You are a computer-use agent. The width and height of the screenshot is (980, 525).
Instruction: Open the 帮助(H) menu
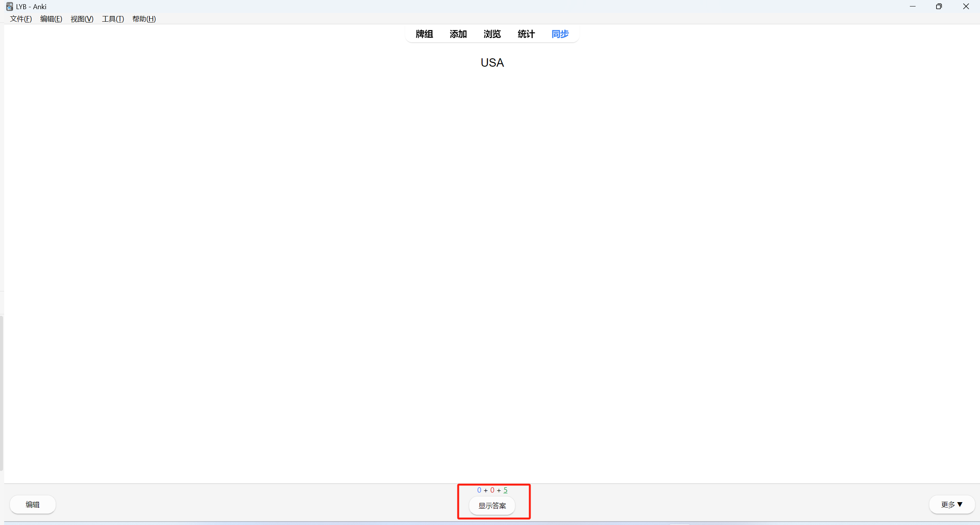point(144,19)
